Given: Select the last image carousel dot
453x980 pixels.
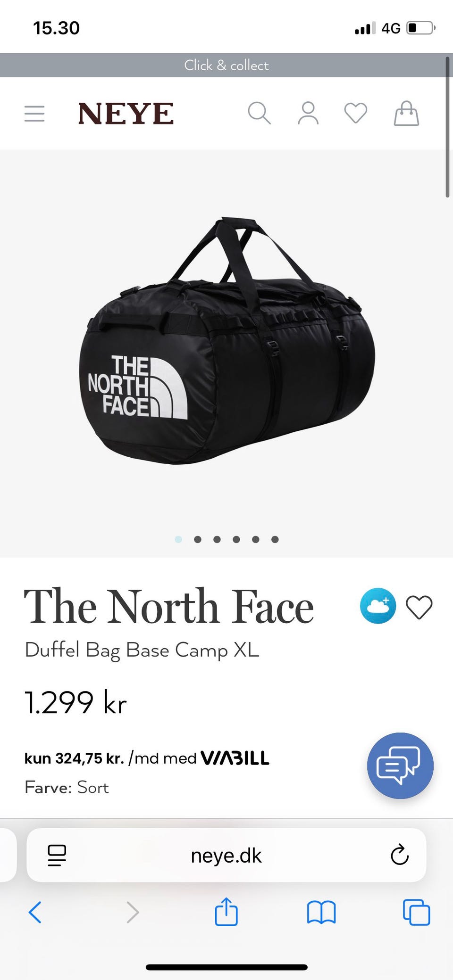Looking at the screenshot, I should tap(275, 539).
